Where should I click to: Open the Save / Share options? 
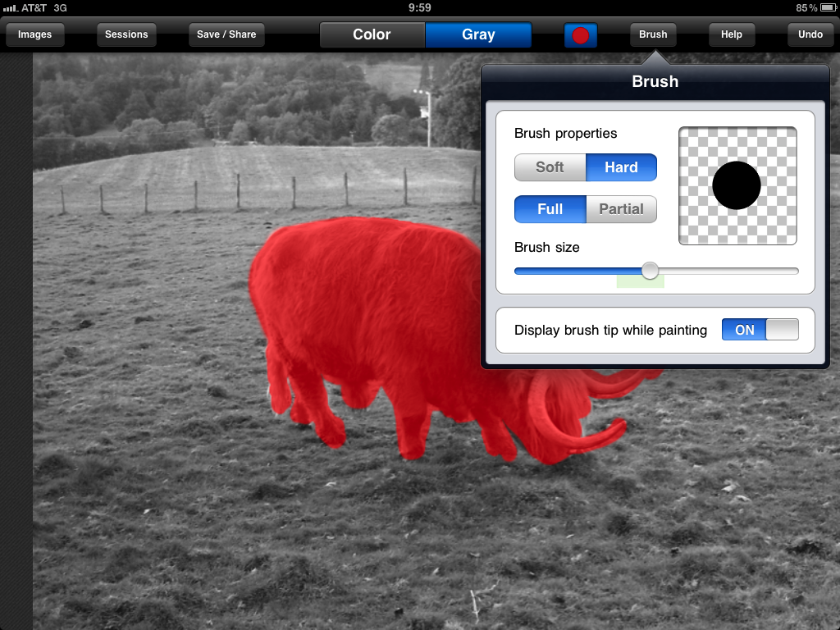click(x=226, y=34)
